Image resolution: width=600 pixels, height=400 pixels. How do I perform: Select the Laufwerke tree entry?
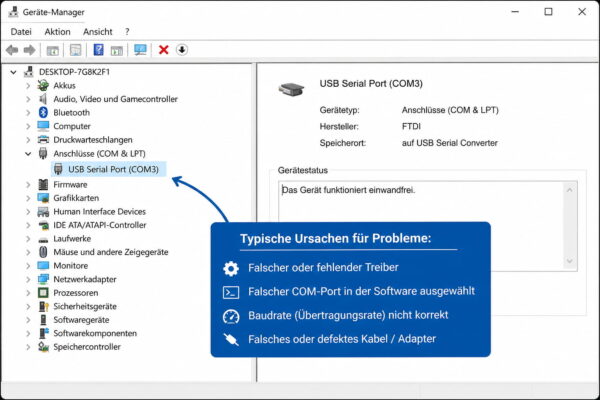[x=72, y=238]
